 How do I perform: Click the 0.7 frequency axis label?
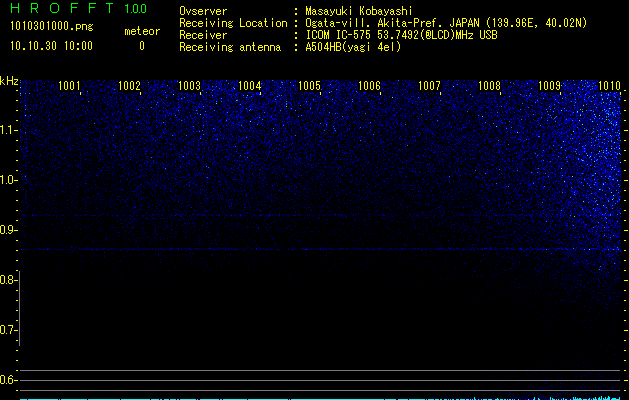click(x=8, y=330)
